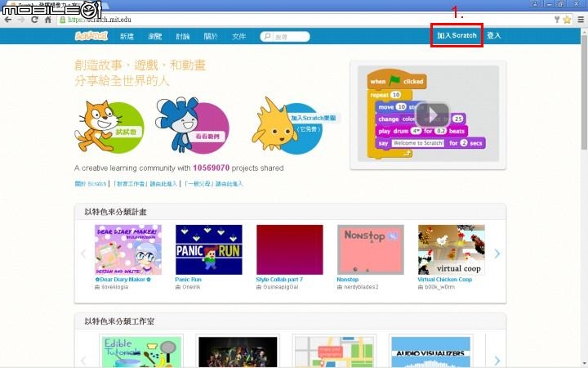
Task: Go back using browser back arrow
Action: click(x=8, y=20)
